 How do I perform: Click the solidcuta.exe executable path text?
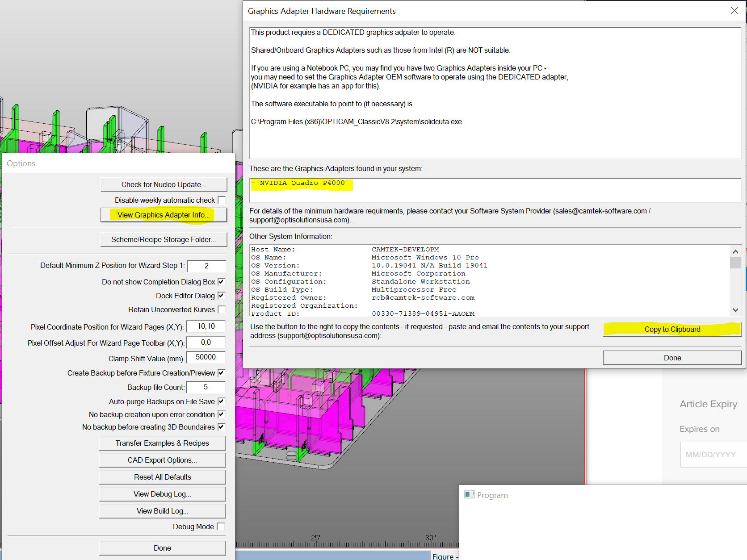[357, 121]
